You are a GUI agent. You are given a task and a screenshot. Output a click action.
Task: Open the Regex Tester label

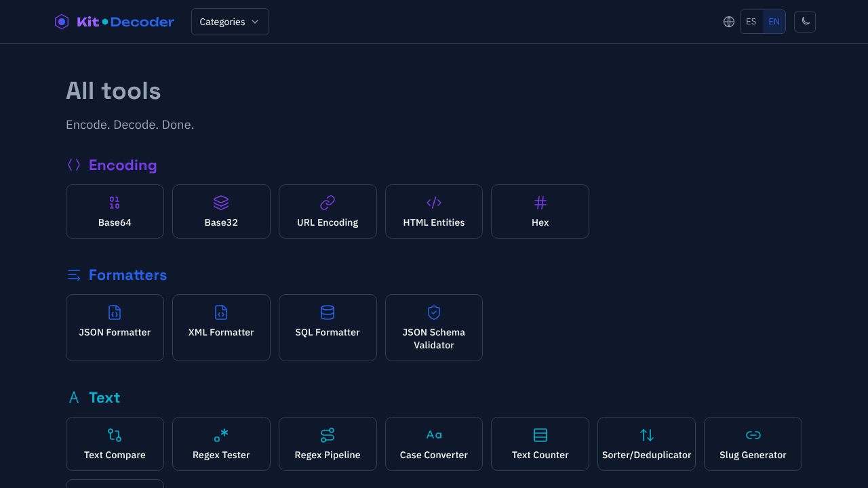221,455
